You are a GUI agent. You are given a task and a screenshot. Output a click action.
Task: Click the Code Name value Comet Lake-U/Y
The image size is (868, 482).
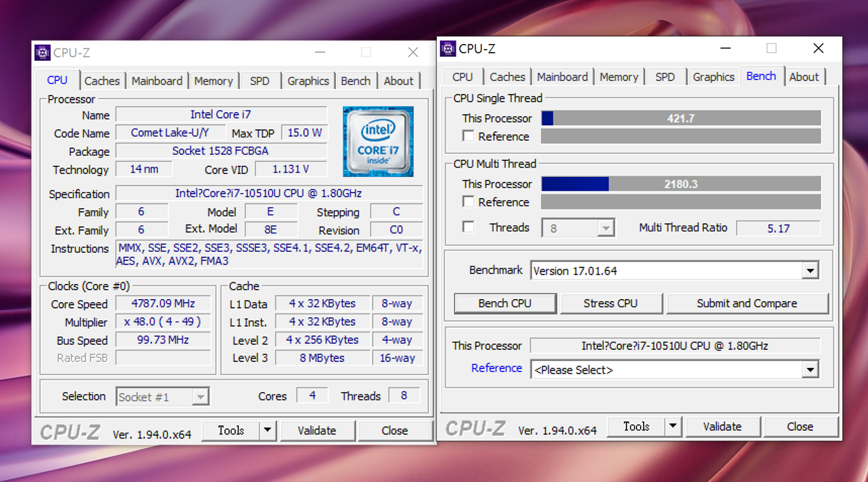pyautogui.click(x=171, y=133)
